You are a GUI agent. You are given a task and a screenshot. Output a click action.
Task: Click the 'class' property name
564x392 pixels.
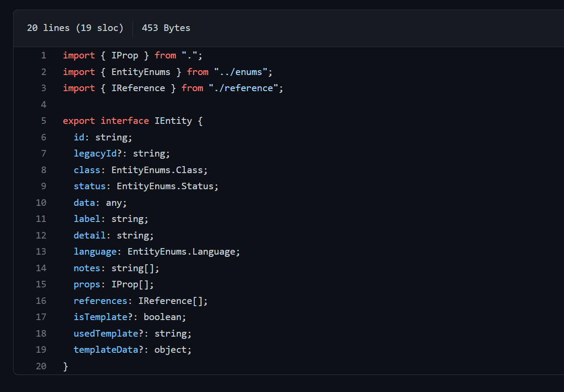tap(87, 170)
